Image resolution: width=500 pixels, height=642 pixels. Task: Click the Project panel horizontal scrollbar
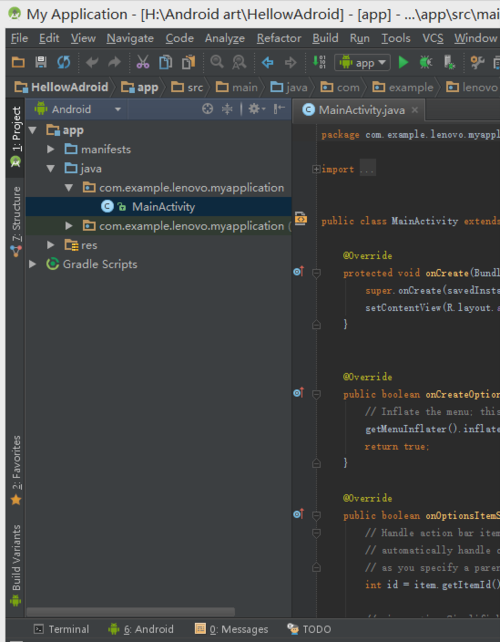click(x=131, y=612)
